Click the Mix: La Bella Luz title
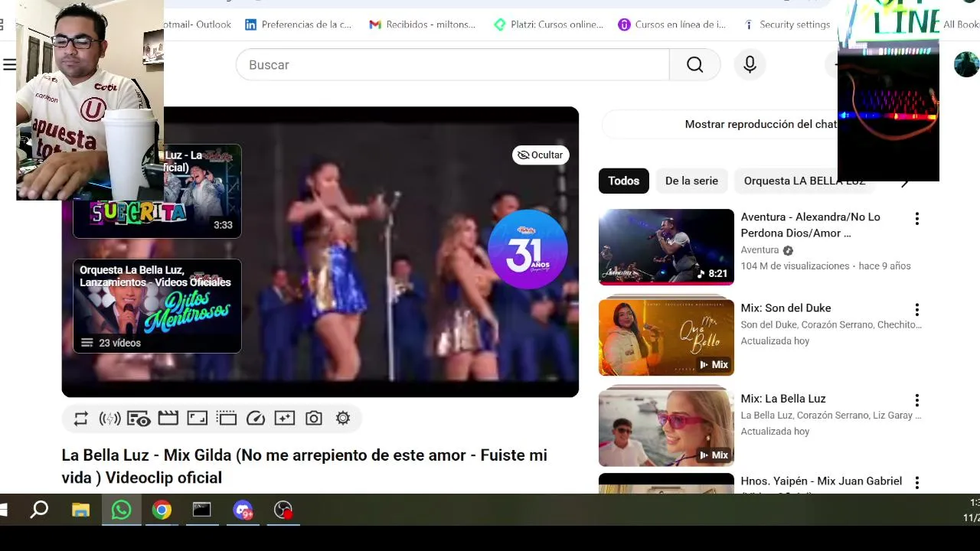980x551 pixels. 783,399
